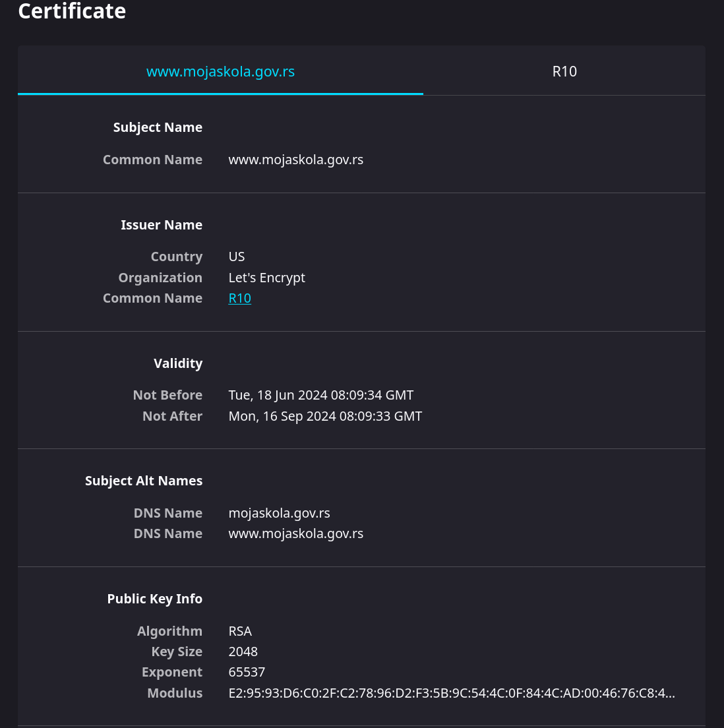
Task: Click the 2048 key size value
Action: click(243, 652)
